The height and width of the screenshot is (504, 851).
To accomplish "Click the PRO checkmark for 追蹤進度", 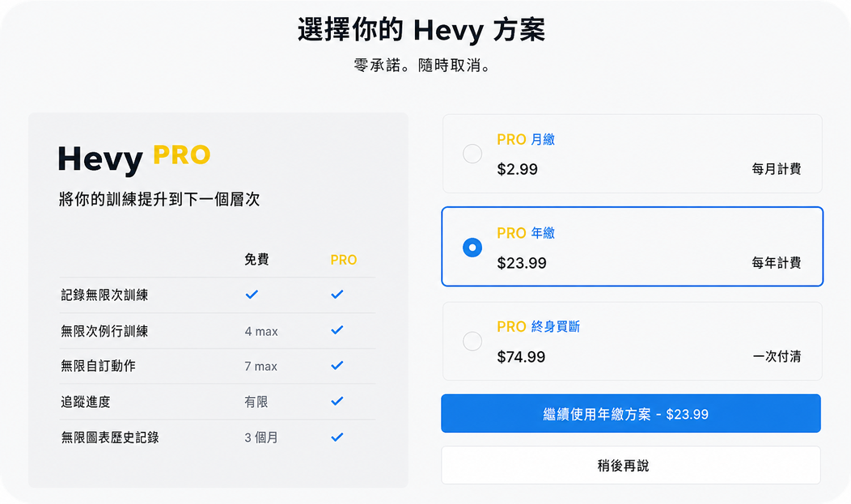I will 337,401.
